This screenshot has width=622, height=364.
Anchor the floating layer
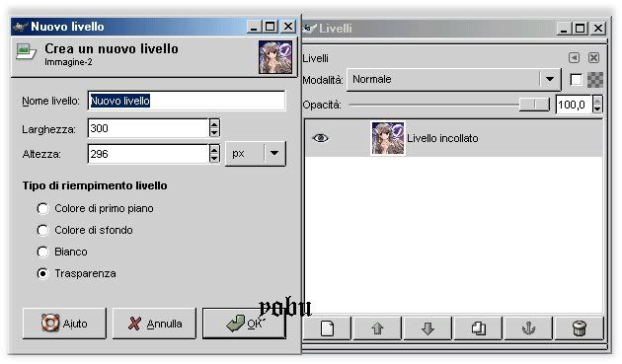pos(528,328)
